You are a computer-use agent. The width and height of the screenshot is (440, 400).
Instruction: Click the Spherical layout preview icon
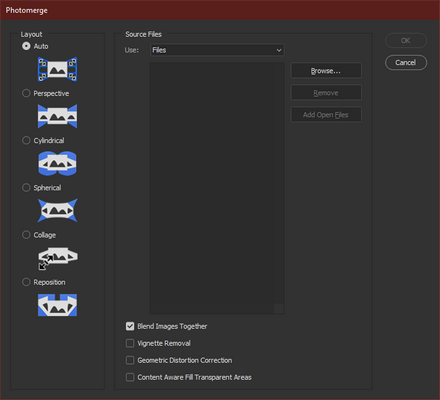(57, 211)
